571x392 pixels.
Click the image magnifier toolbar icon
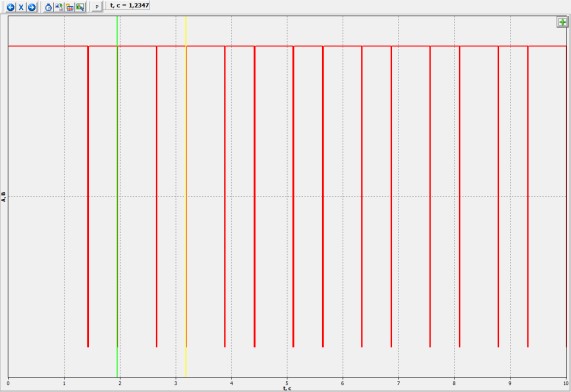80,7
